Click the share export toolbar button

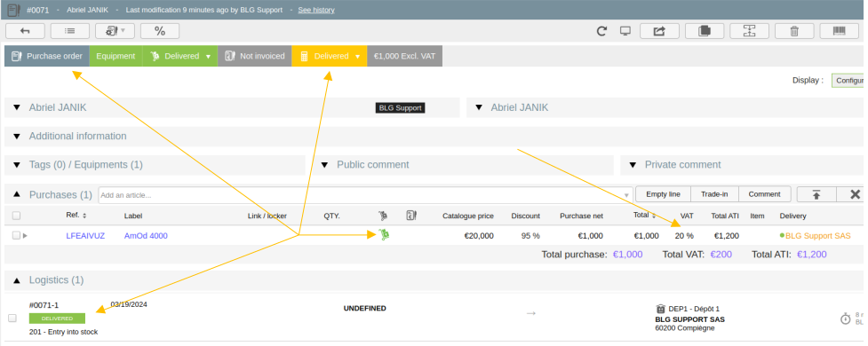659,31
